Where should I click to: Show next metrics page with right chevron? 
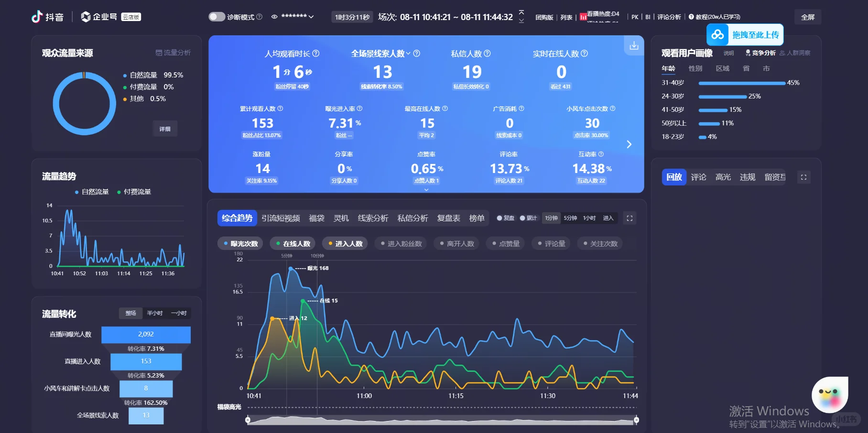pyautogui.click(x=629, y=144)
